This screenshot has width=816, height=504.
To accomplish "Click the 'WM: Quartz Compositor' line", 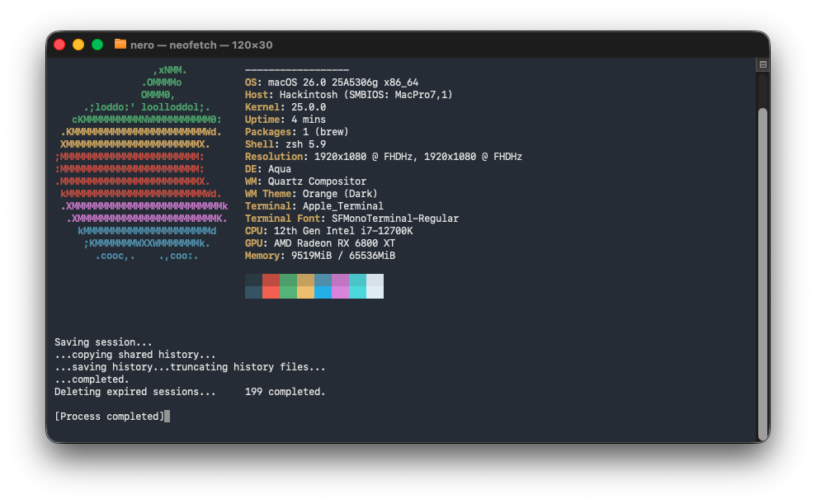I will click(305, 181).
